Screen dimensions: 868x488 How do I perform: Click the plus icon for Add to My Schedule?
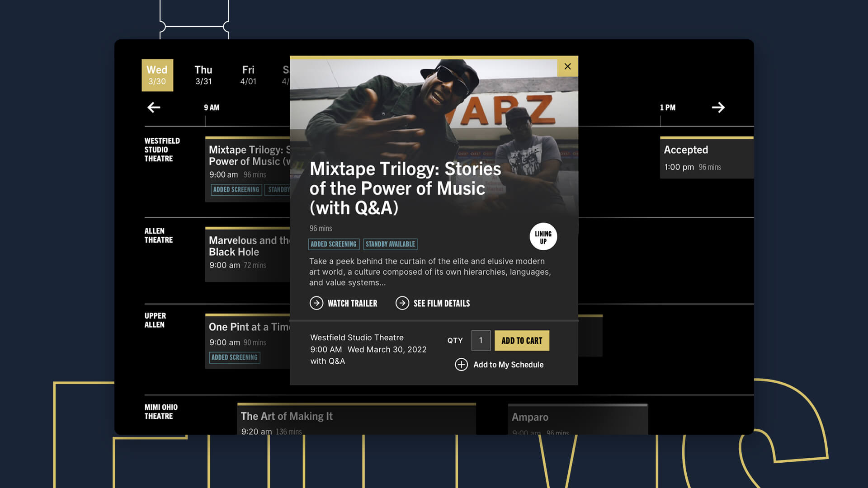point(461,365)
